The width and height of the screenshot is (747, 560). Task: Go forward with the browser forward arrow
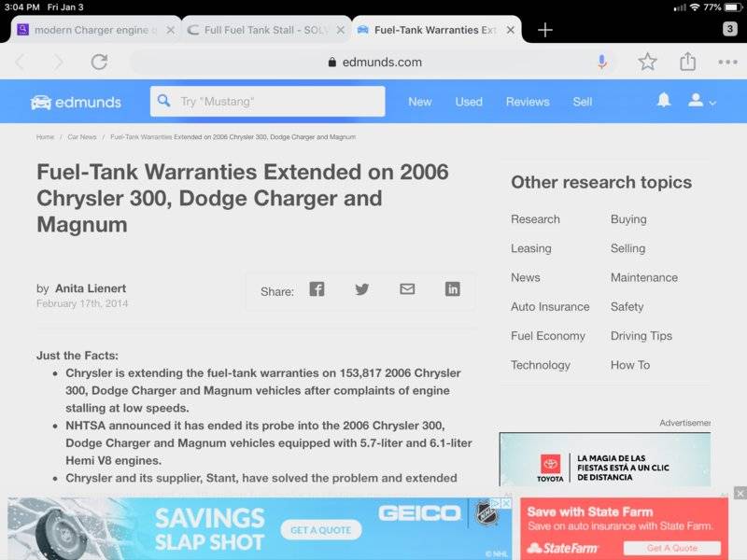pyautogui.click(x=58, y=62)
